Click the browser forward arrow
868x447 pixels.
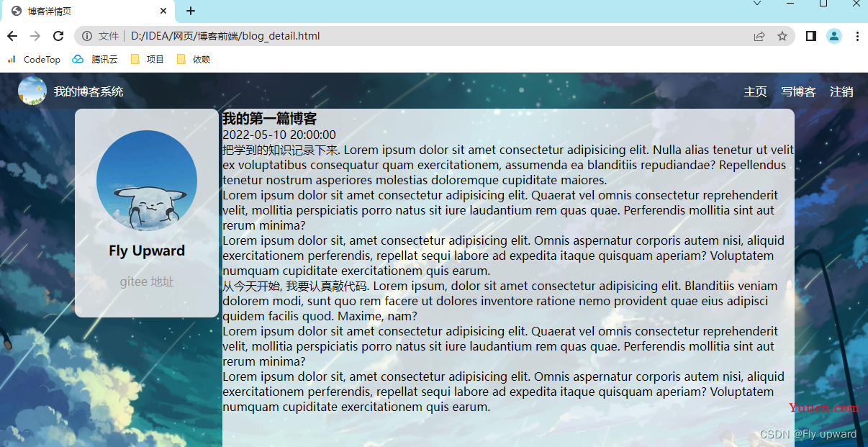click(35, 36)
